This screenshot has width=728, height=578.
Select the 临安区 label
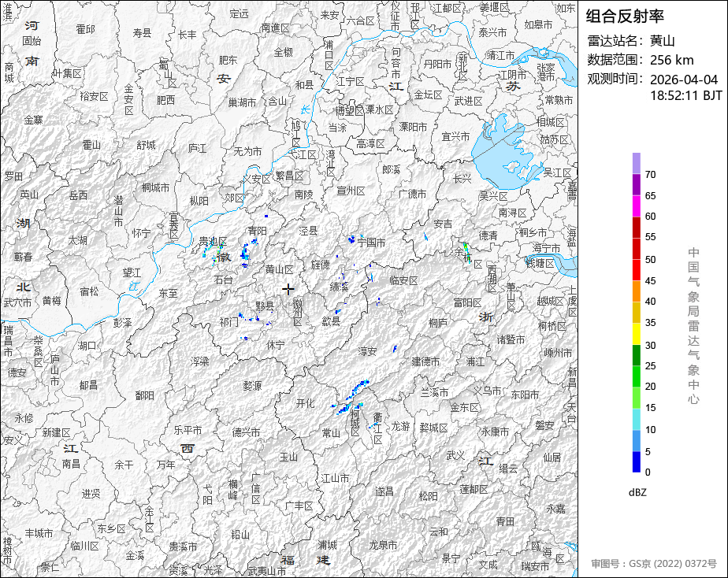[403, 280]
